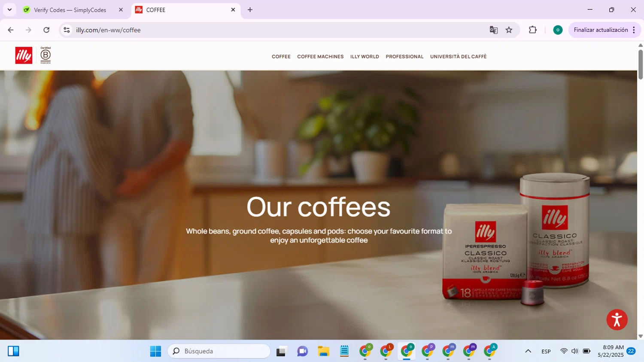Click the page vertical scrollbar thumb

641,64
